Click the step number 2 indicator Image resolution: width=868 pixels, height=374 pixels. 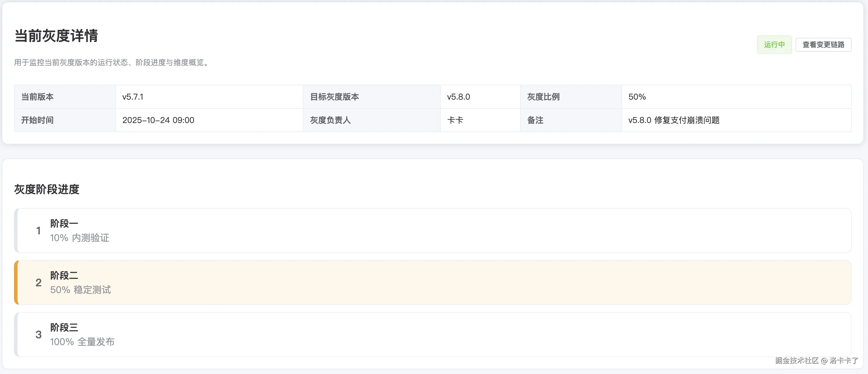[39, 283]
